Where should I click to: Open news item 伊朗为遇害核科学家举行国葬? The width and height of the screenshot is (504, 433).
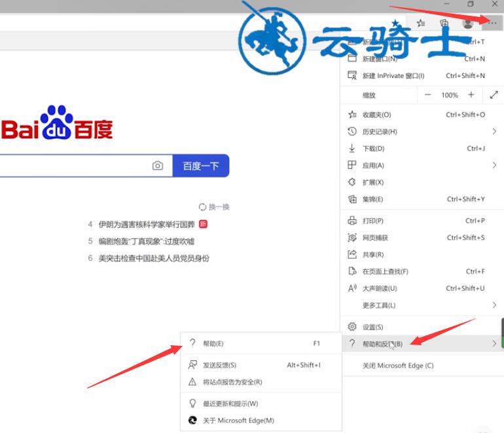[x=147, y=224]
